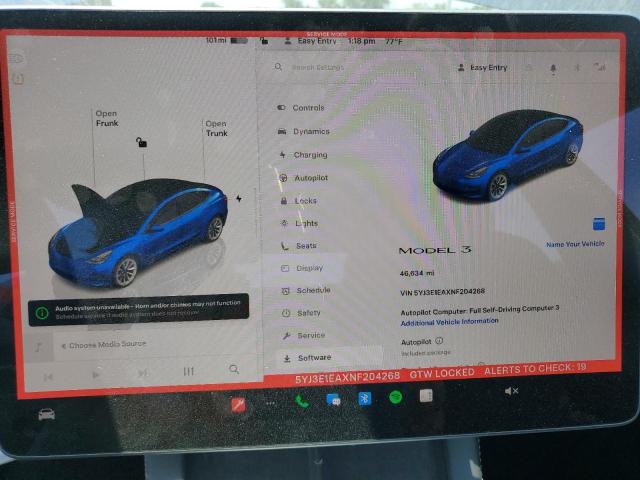The width and height of the screenshot is (640, 480).
Task: Tap the headlight icon at top left
Action: (x=17, y=59)
